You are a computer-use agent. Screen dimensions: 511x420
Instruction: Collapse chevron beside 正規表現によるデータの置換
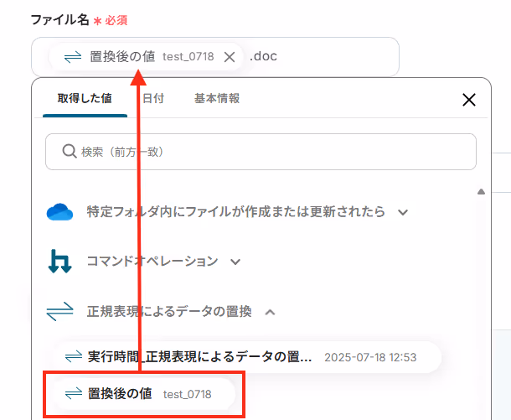(270, 313)
